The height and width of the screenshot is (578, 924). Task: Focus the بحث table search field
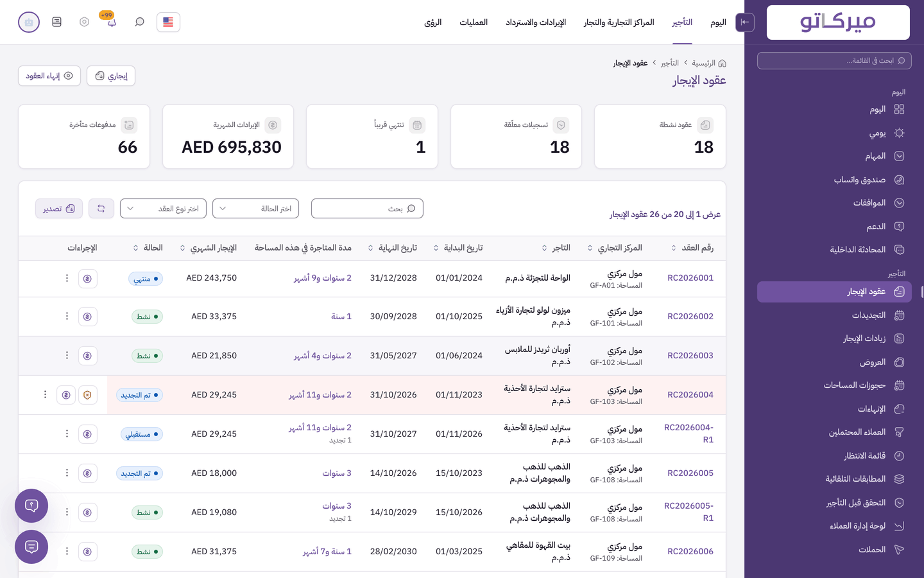(367, 209)
